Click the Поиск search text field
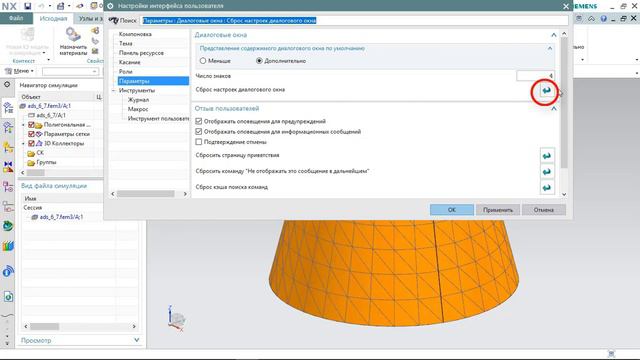The image size is (640, 360). pos(354,20)
